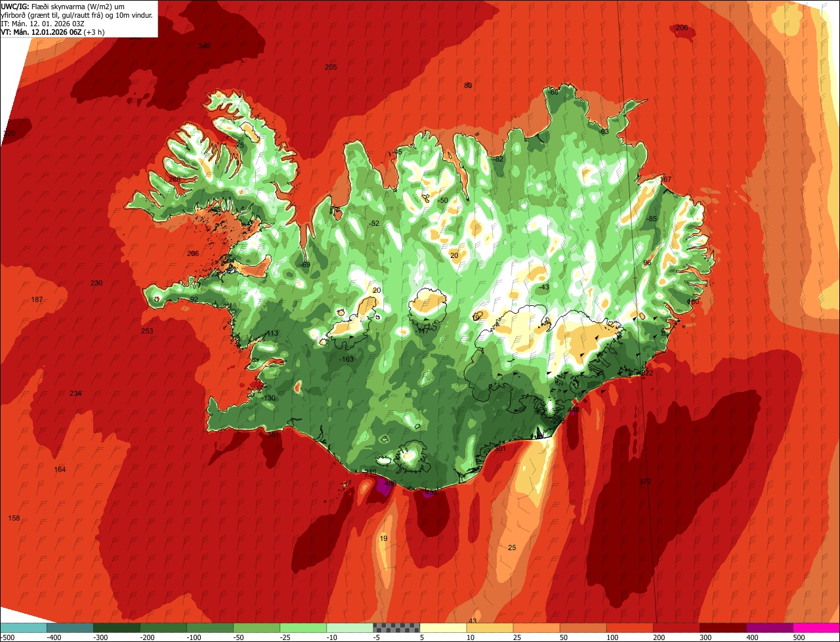
Task: Click the legend swatch between -300 and -200
Action: 116,627
